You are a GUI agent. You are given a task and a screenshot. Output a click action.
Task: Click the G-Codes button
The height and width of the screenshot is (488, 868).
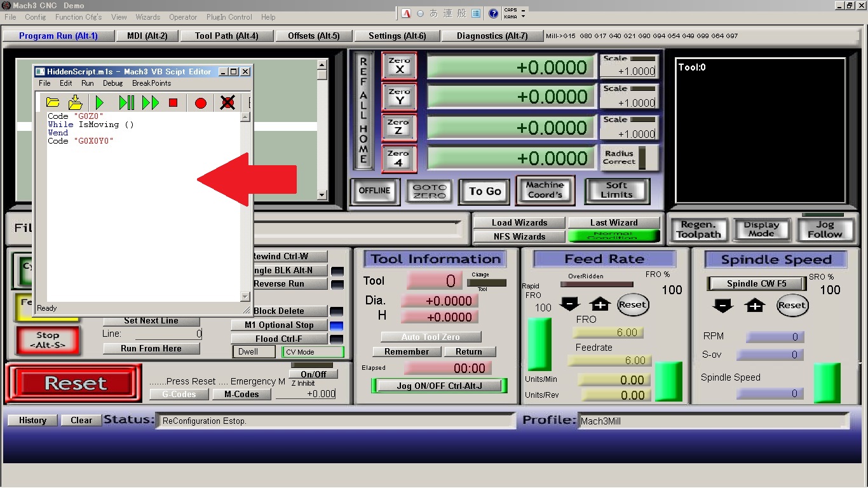point(179,394)
